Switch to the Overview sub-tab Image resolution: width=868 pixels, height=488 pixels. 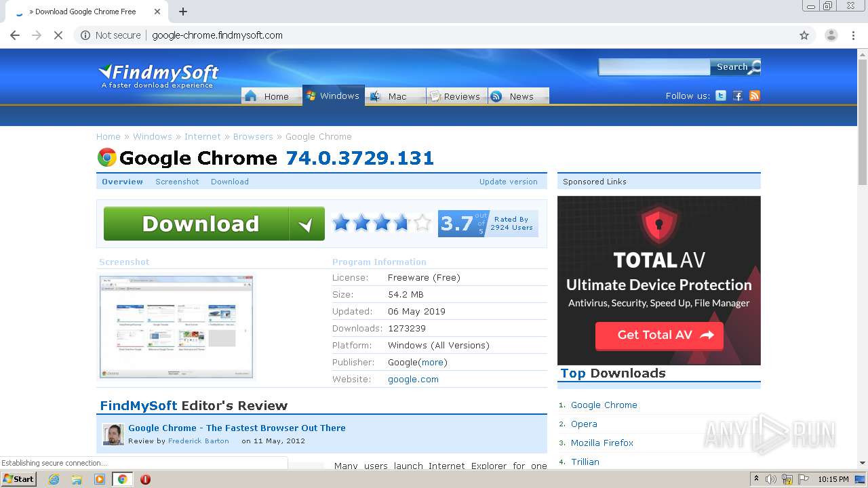point(122,182)
